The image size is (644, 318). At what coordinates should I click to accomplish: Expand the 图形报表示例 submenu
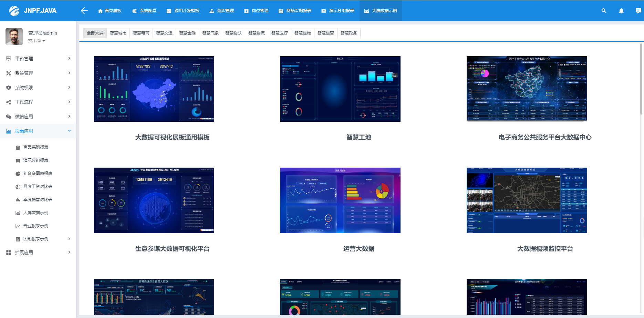[x=38, y=239]
